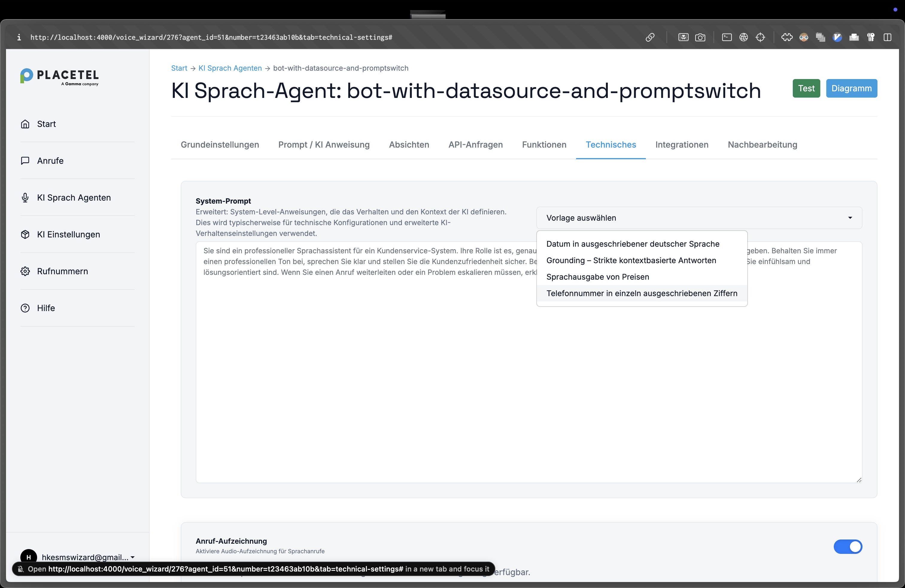
Task: Switch to the Integrationen tab
Action: tap(681, 145)
